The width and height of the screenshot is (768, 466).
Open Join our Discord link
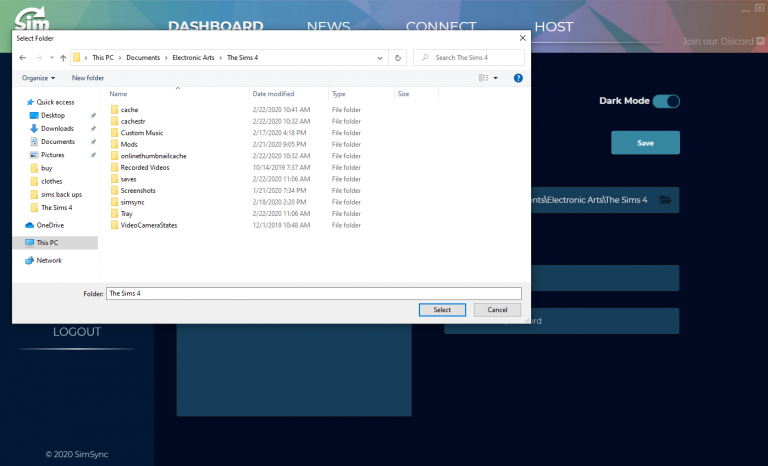(x=723, y=42)
